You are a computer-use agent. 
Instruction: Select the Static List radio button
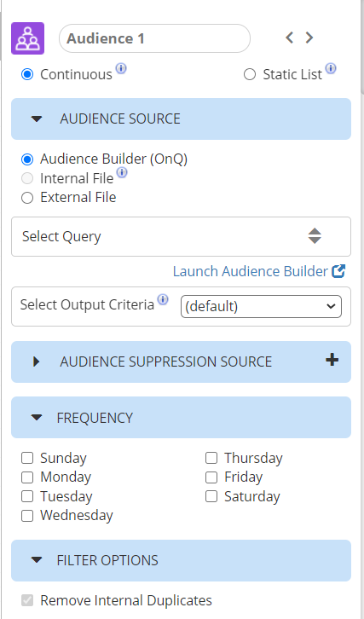[250, 74]
